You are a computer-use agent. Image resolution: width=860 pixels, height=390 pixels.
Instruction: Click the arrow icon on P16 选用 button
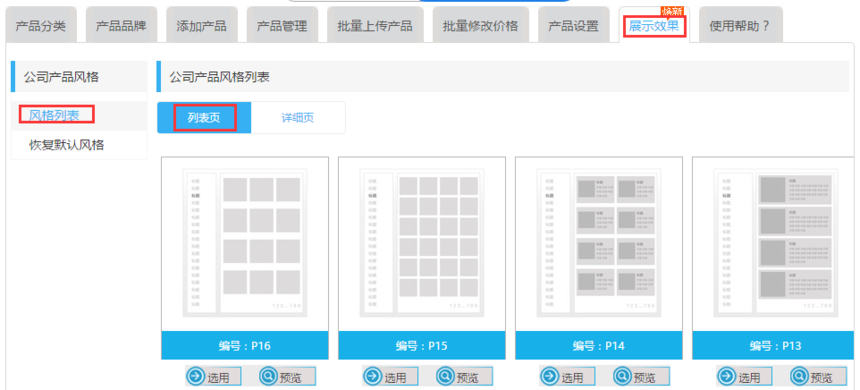[196, 377]
